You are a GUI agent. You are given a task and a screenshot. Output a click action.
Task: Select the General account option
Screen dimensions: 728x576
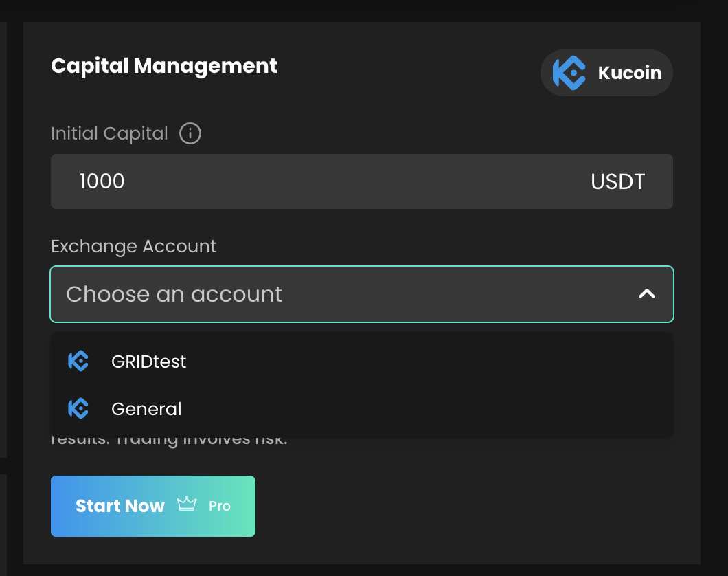click(146, 410)
